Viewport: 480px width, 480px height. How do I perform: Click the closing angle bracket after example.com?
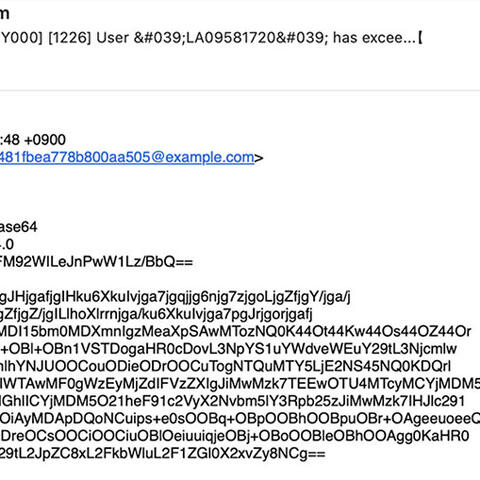259,158
